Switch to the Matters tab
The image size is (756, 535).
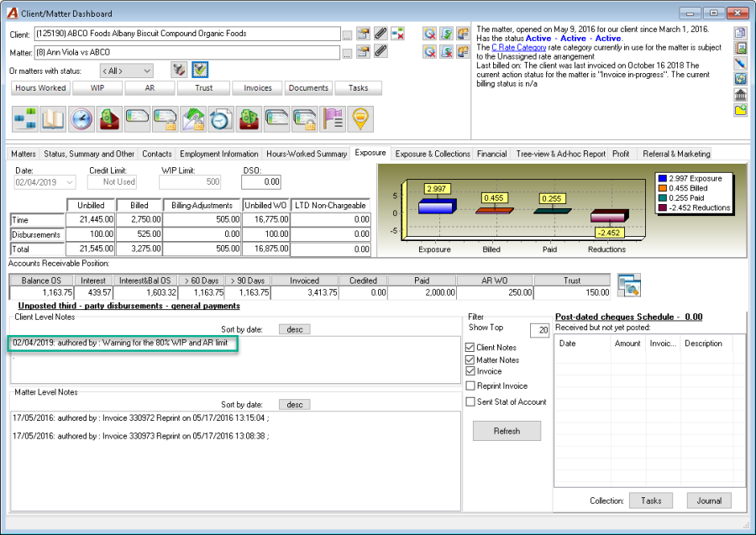[24, 154]
